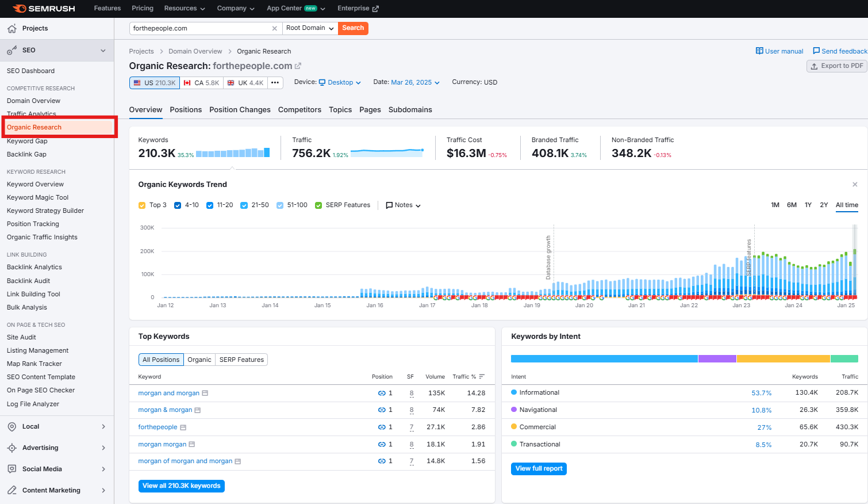The height and width of the screenshot is (504, 868).
Task: Click the Send feedback chat icon
Action: (x=816, y=51)
